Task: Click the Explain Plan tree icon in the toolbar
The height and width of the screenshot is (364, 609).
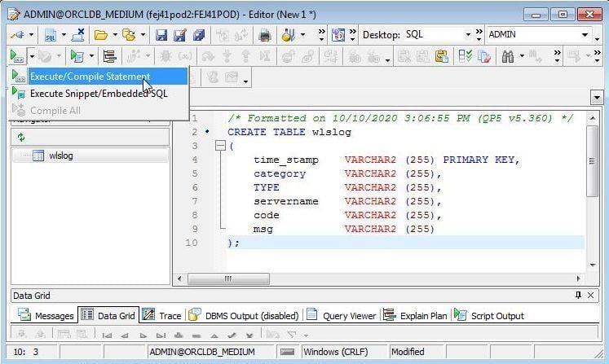Action: click(109, 57)
